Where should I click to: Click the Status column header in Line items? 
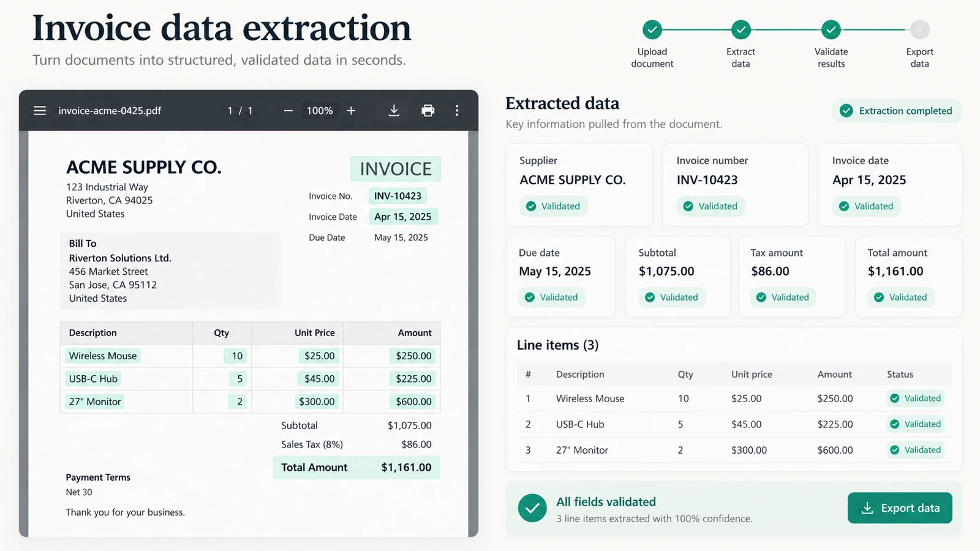pyautogui.click(x=900, y=374)
